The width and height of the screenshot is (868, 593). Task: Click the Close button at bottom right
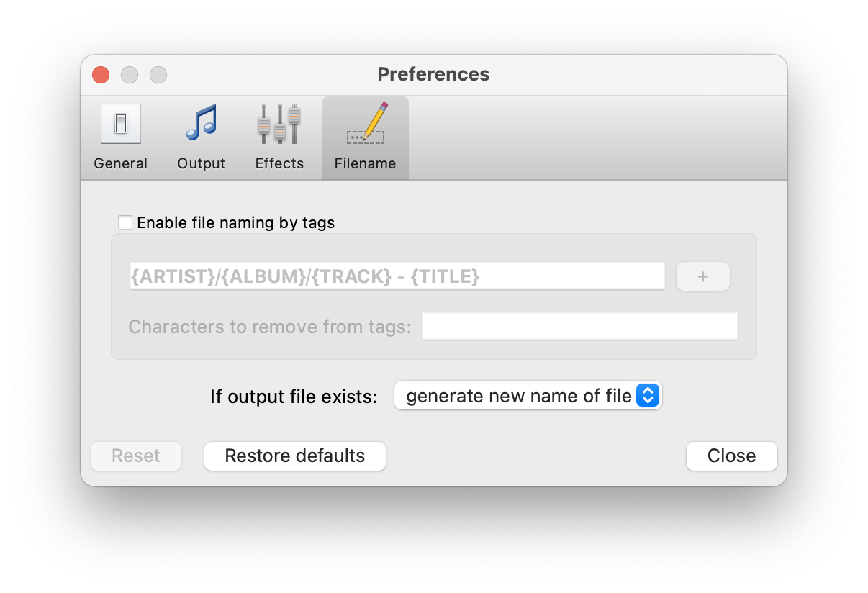pyautogui.click(x=731, y=456)
